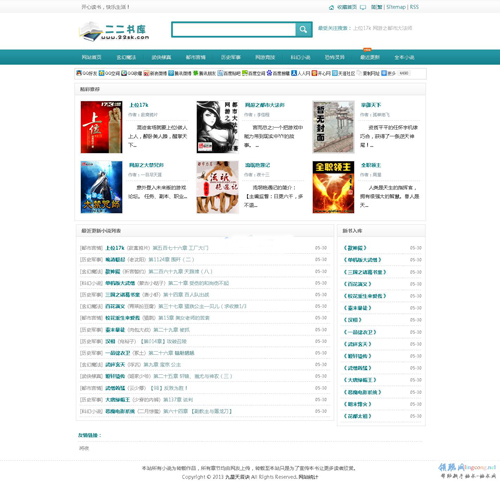Open the 网游竞技 category

tap(265, 57)
